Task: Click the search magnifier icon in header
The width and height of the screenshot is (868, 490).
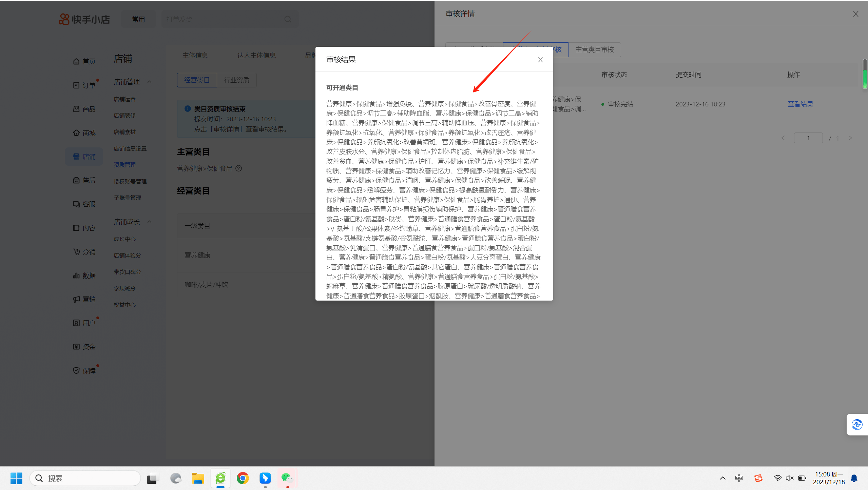Action: pyautogui.click(x=288, y=19)
